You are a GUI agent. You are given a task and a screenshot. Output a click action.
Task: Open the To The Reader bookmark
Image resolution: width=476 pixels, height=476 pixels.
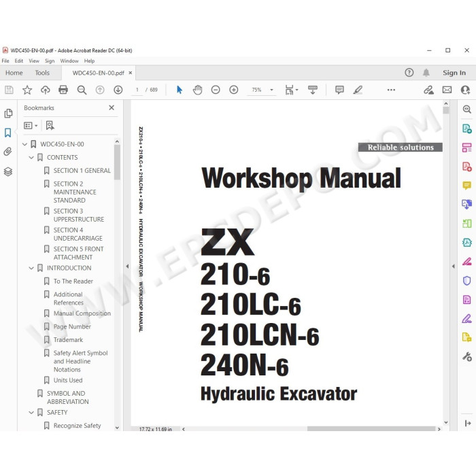[x=73, y=282]
